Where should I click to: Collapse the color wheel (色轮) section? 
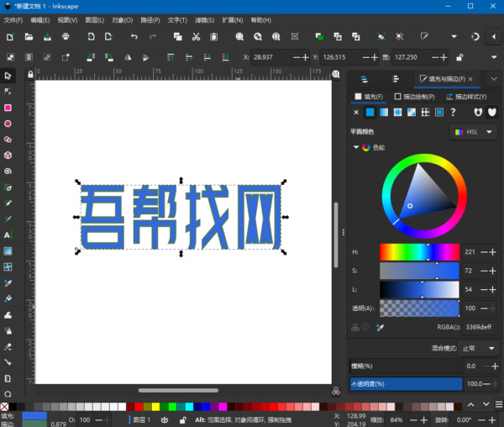pos(356,148)
